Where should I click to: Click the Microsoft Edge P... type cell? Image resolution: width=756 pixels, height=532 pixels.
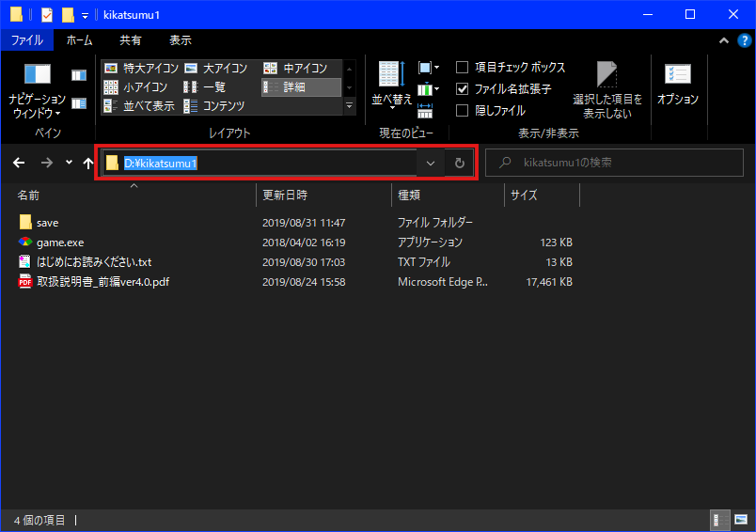point(443,282)
